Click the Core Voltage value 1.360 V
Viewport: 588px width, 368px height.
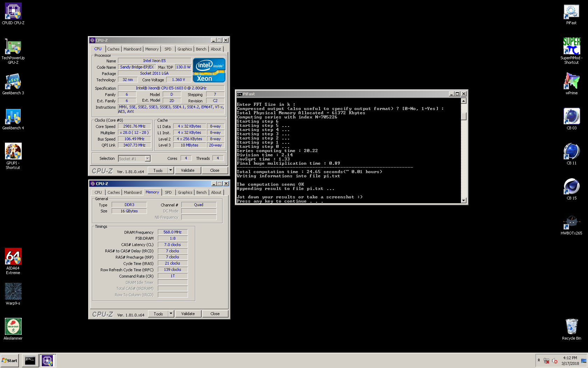click(178, 80)
